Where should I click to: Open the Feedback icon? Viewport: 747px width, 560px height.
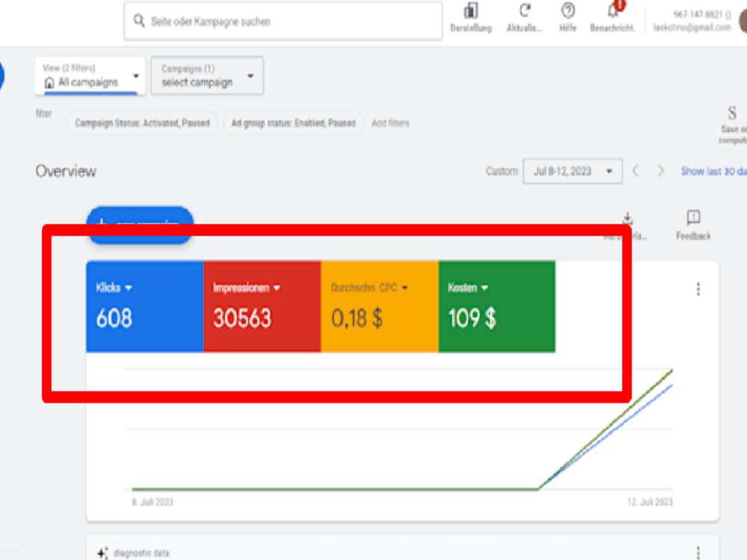693,217
